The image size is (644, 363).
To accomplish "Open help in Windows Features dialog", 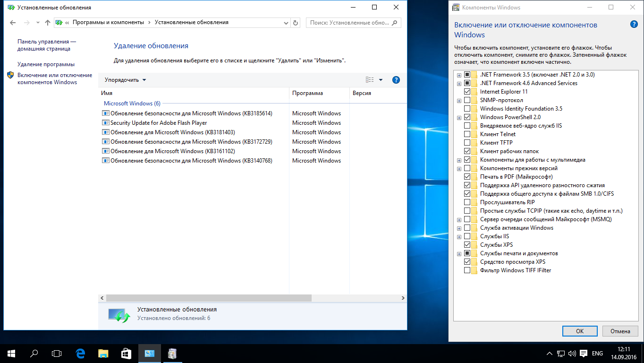I will point(634,25).
